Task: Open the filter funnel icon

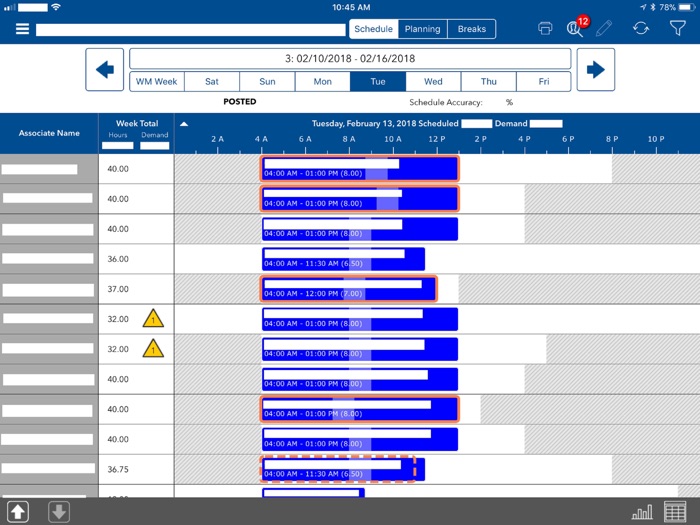Action: 677,29
